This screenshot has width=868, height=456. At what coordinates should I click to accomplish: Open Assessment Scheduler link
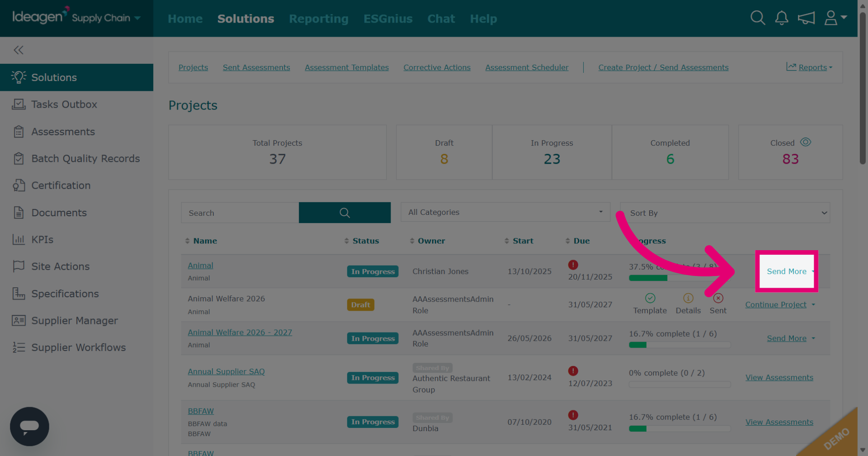527,67
